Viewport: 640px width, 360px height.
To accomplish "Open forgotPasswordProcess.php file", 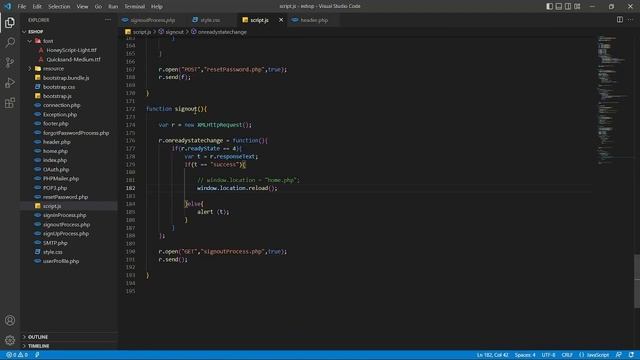I will (x=76, y=133).
